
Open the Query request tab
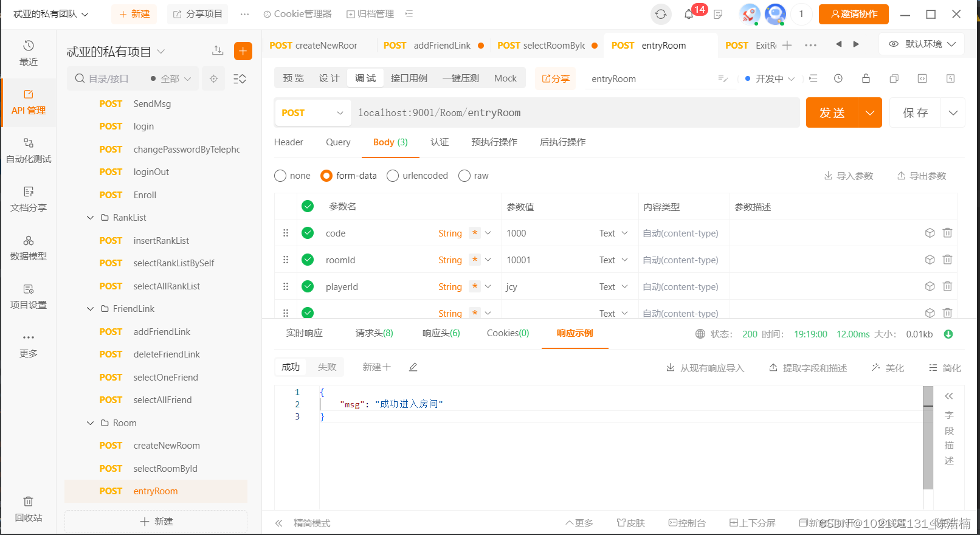coord(338,142)
